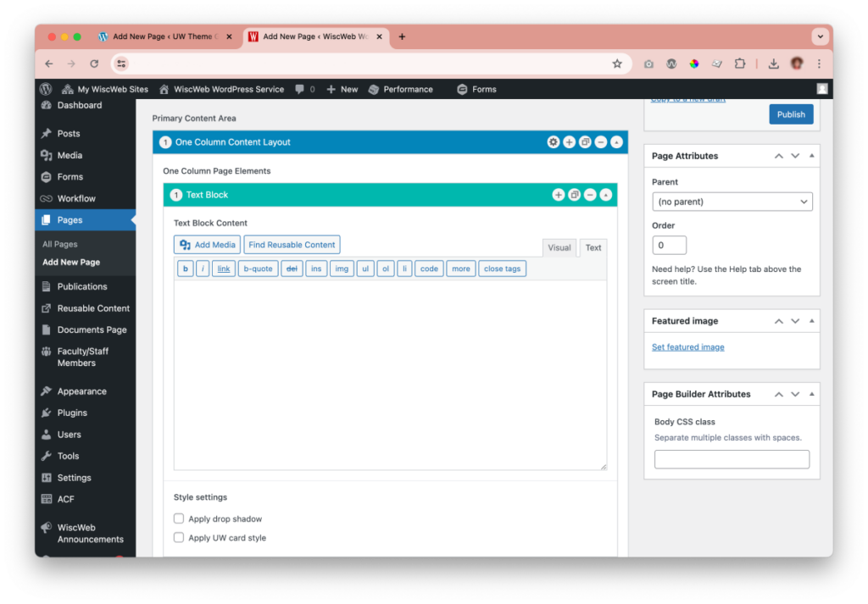The image size is (868, 604).
Task: Click inside the Body CSS class field
Action: coord(732,459)
